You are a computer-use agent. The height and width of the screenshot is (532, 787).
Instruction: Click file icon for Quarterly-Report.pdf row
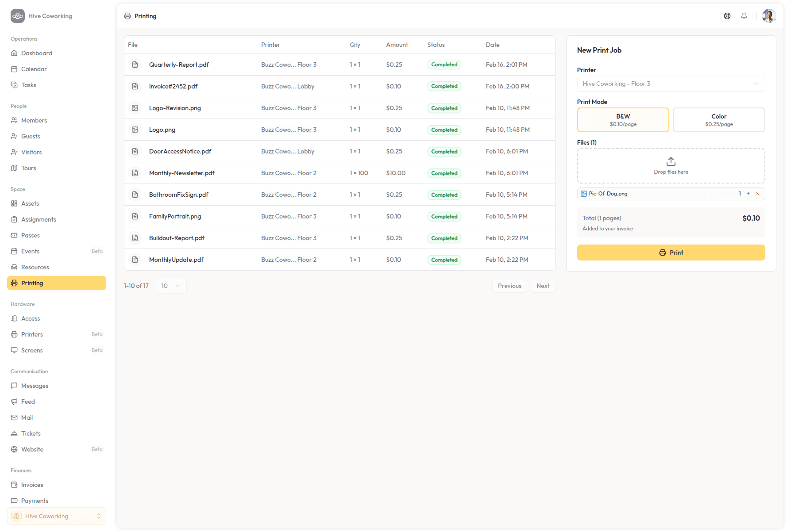click(x=135, y=65)
